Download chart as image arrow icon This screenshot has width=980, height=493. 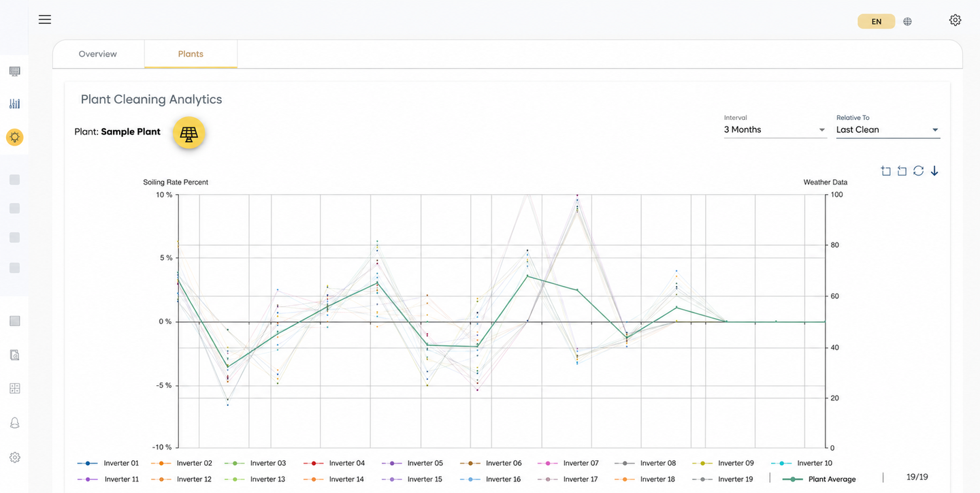934,171
